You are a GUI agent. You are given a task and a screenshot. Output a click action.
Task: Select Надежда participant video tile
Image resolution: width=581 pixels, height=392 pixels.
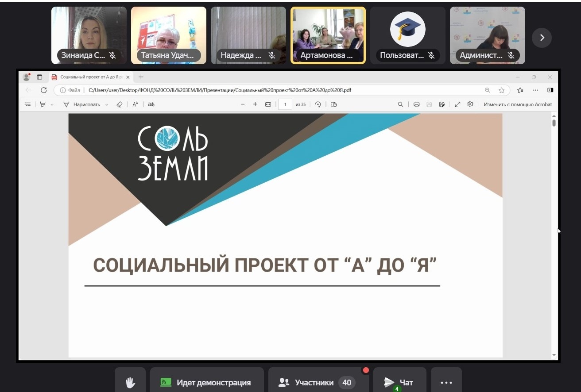[248, 35]
